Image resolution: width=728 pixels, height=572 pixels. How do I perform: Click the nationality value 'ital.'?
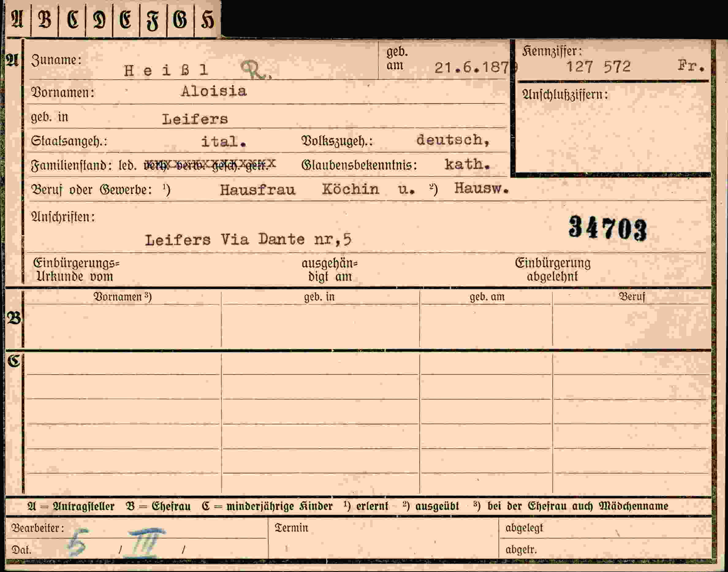coord(224,141)
